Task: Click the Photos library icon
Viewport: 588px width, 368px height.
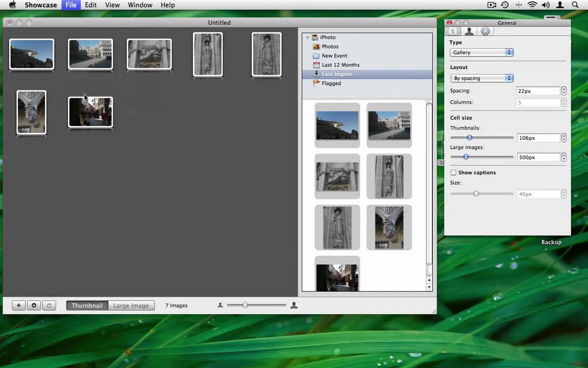Action: tap(316, 47)
